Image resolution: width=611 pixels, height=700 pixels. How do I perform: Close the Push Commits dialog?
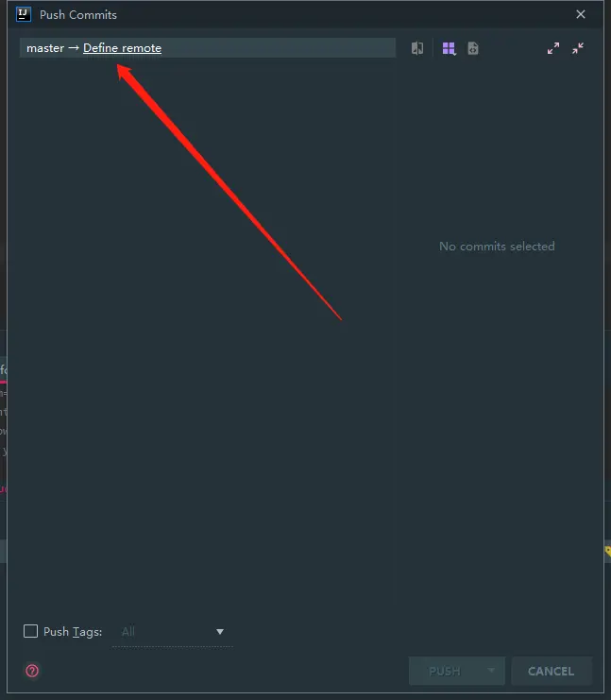(581, 14)
